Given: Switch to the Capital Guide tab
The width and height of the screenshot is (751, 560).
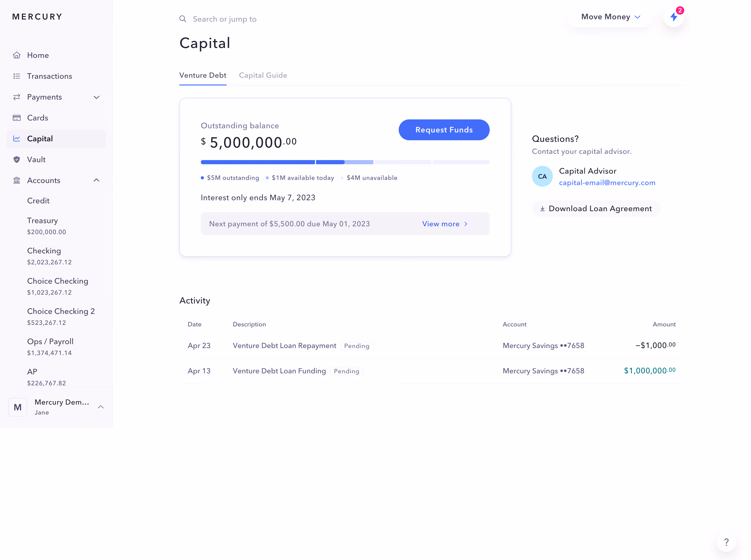Looking at the screenshot, I should click(263, 75).
